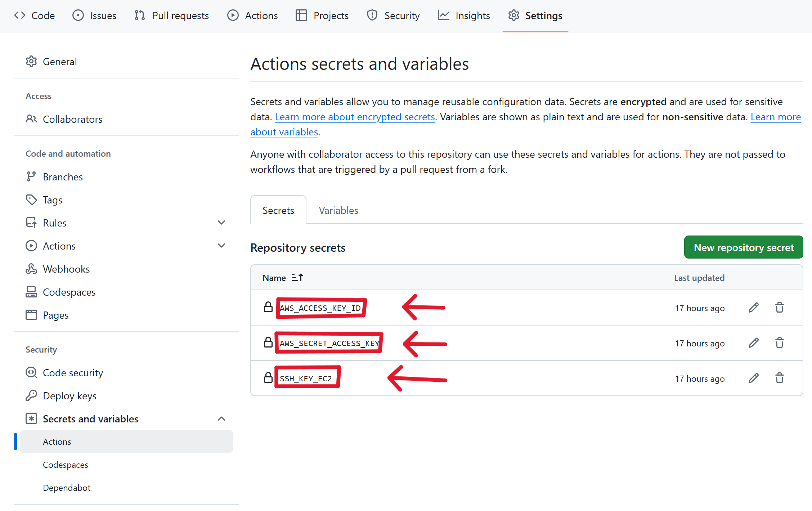Open Codespaces under Secrets and variables
This screenshot has height=511, width=812.
point(65,465)
